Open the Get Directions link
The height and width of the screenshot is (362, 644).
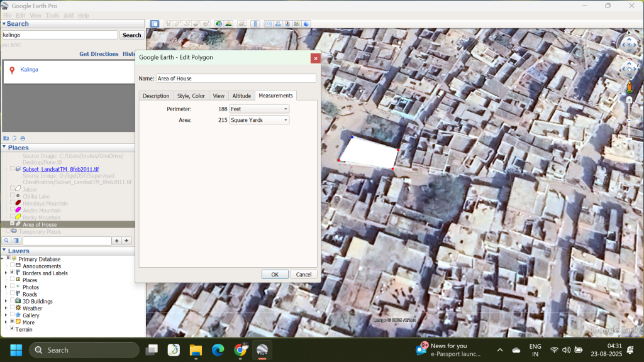99,54
